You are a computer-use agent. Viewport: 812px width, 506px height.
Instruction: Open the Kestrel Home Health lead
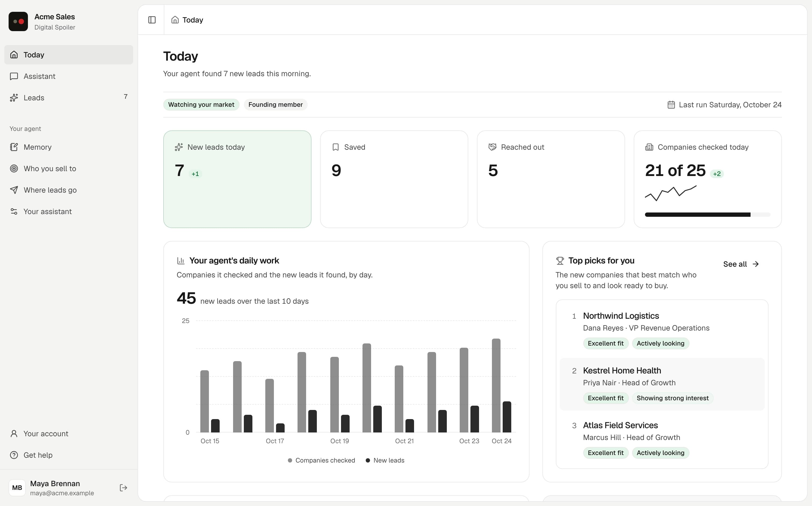tap(662, 384)
